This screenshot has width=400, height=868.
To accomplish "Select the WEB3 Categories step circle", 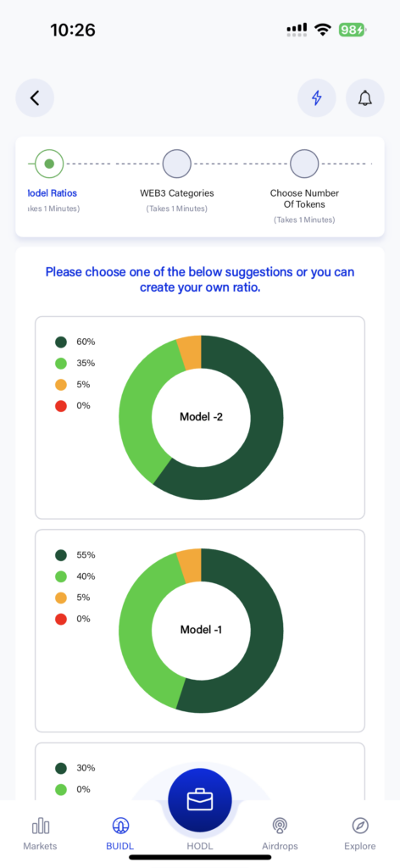I will pyautogui.click(x=176, y=164).
